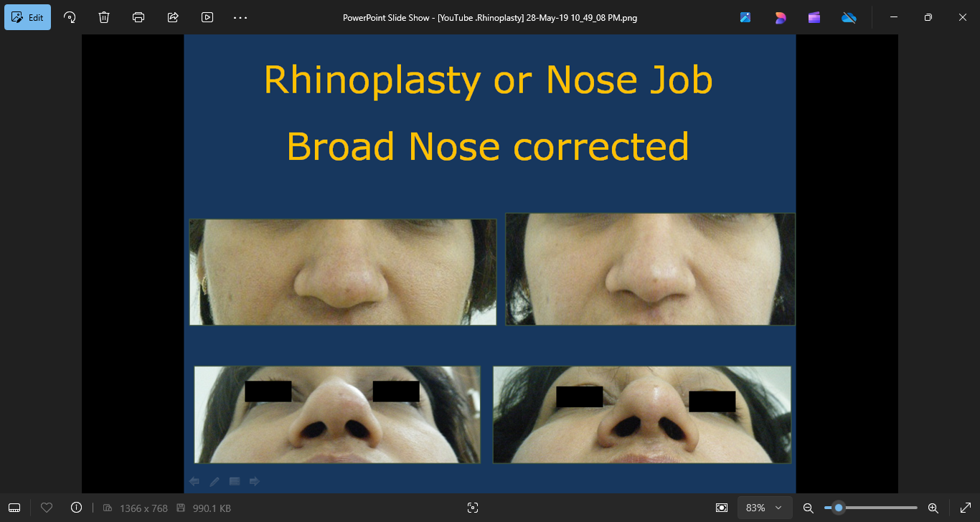Click the visual search scan icon
Viewport: 980px width, 522px height.
[x=472, y=508]
